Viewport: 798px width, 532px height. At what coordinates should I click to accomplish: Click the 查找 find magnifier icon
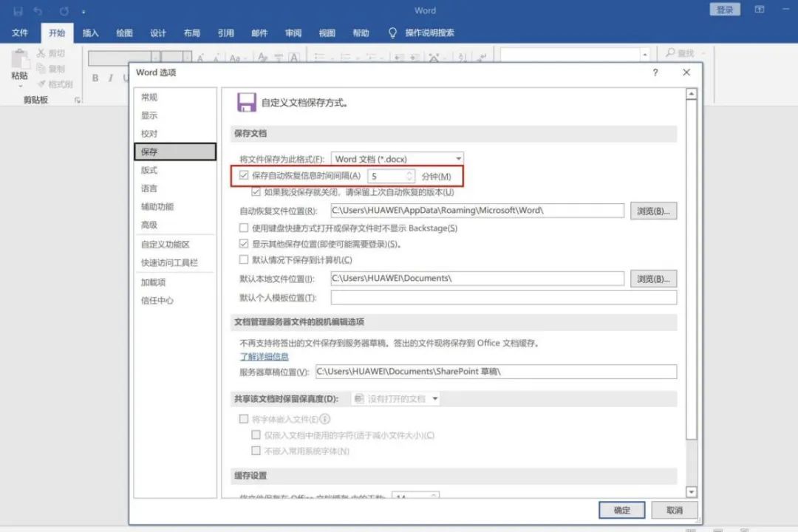[x=670, y=52]
